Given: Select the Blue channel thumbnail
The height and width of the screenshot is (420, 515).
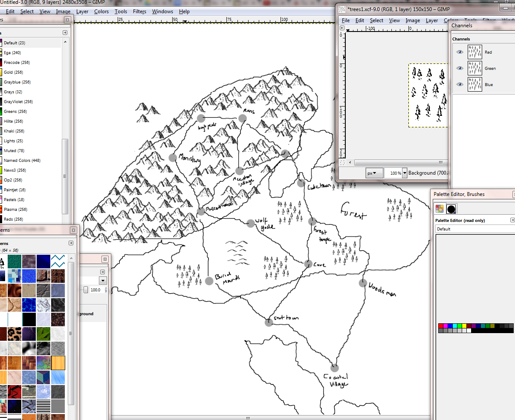Looking at the screenshot, I should tap(474, 84).
